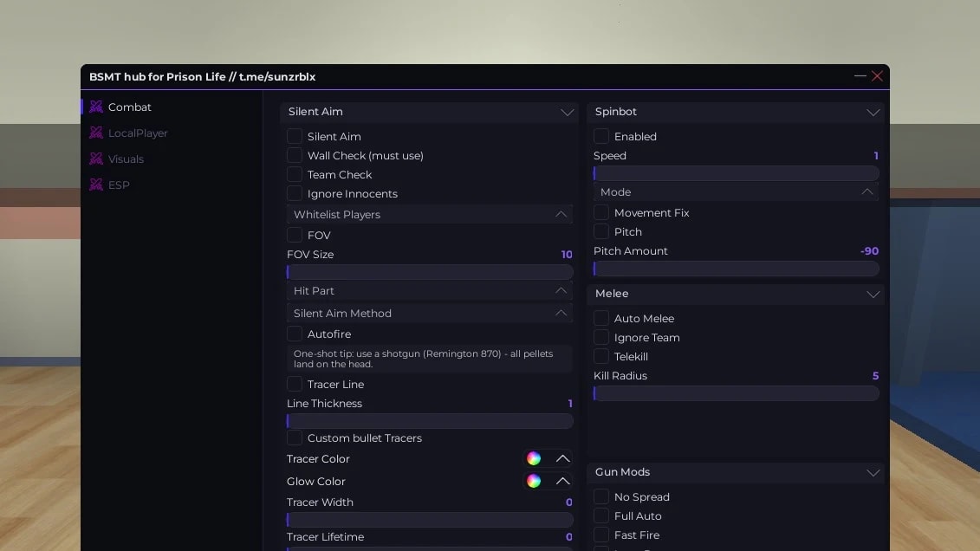
Task: Click the Glow Color rainbow swatch
Action: [x=534, y=481]
